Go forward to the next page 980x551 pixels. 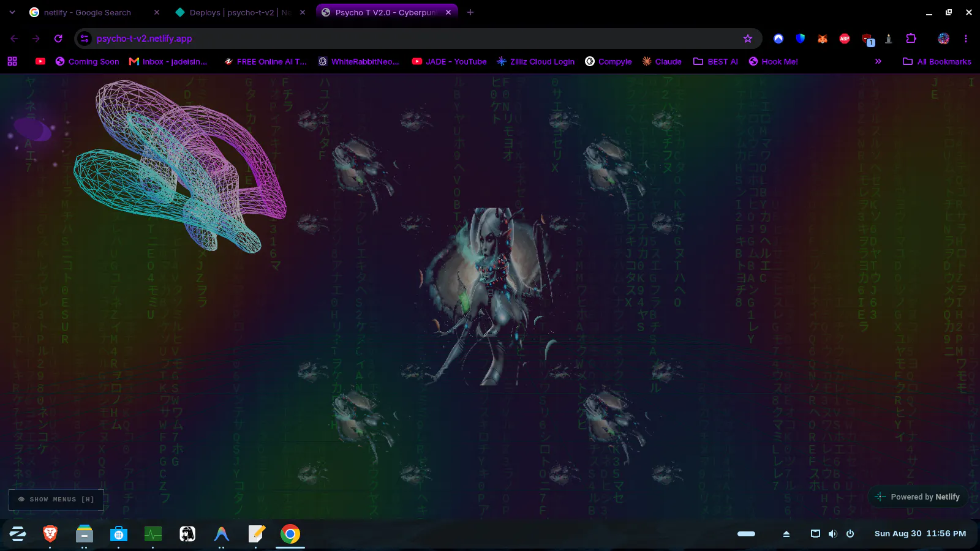36,39
